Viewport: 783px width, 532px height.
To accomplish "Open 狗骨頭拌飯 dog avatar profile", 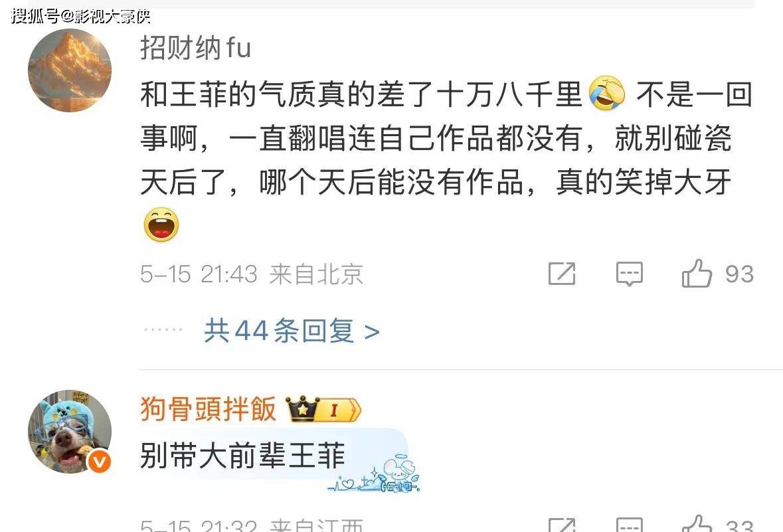I will pos(70,432).
